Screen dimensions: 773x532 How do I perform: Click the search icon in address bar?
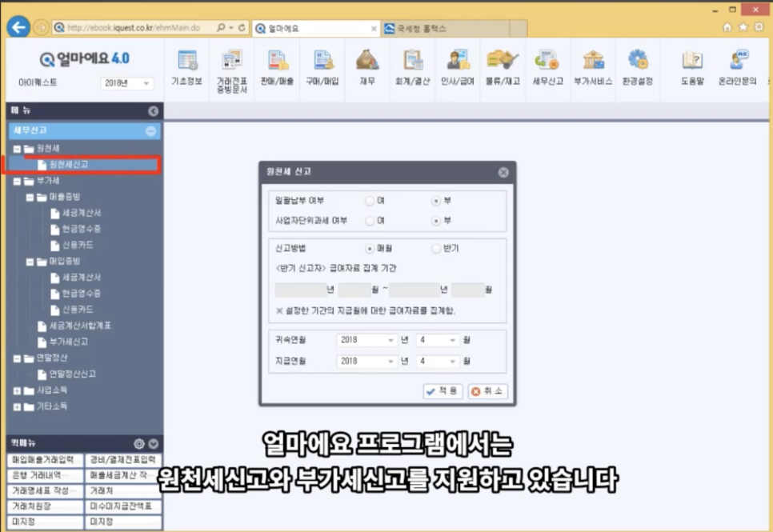pyautogui.click(x=221, y=28)
